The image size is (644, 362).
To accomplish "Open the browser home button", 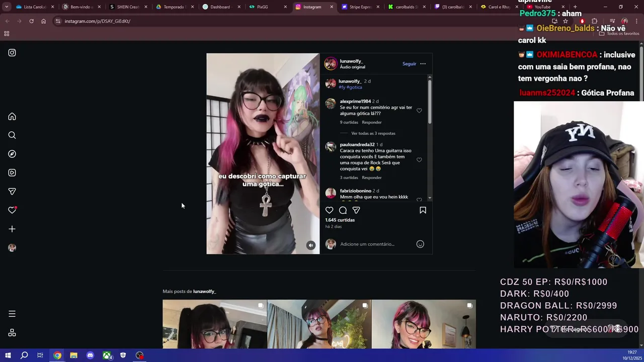I will 43,21.
